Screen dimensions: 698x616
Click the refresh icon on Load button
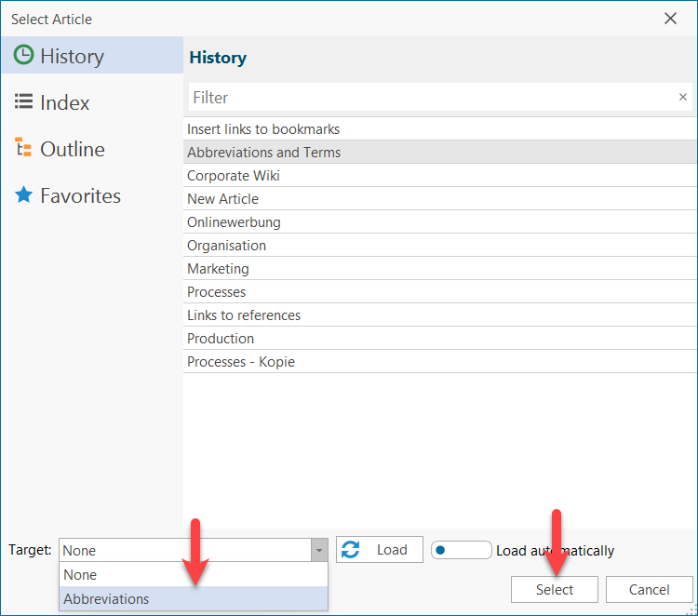pos(351,550)
